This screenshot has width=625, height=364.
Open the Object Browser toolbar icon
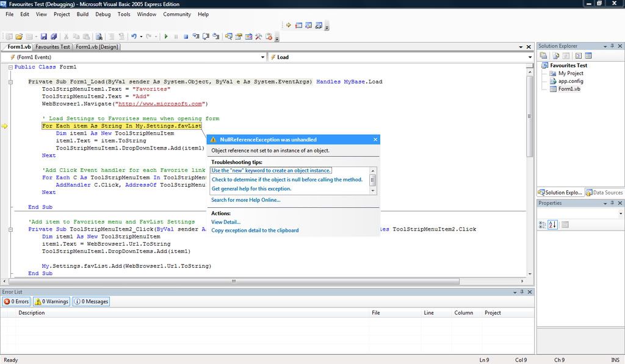pyautogui.click(x=248, y=37)
